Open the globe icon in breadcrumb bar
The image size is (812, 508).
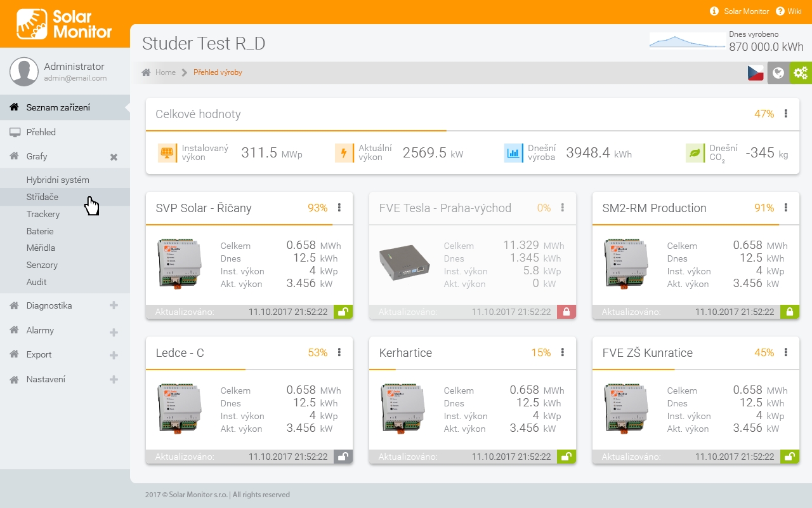pos(778,73)
